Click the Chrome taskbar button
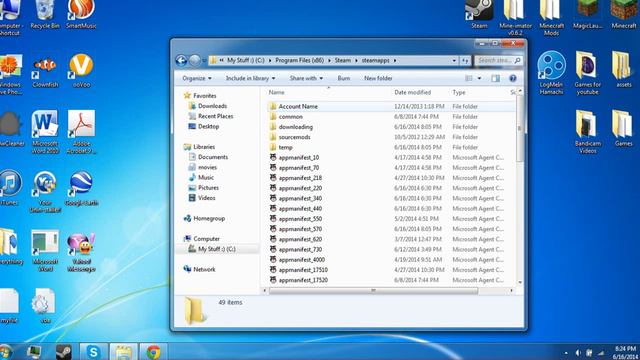640x360 pixels. coord(153,351)
